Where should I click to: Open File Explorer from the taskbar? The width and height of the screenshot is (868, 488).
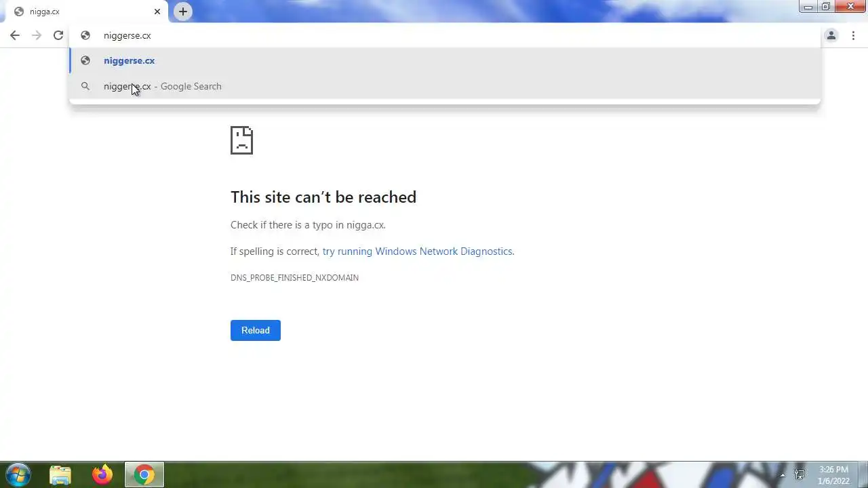[x=60, y=474]
